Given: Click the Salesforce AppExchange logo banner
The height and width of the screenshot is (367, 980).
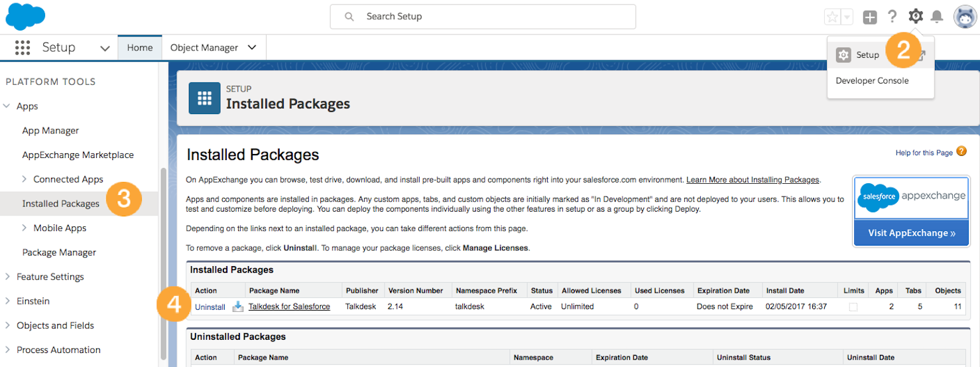Looking at the screenshot, I should click(911, 198).
